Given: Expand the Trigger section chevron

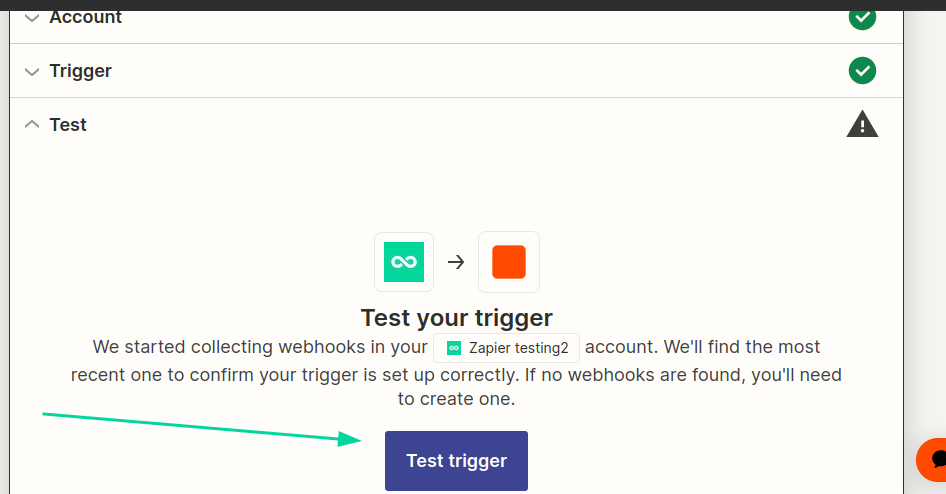Looking at the screenshot, I should click(33, 71).
